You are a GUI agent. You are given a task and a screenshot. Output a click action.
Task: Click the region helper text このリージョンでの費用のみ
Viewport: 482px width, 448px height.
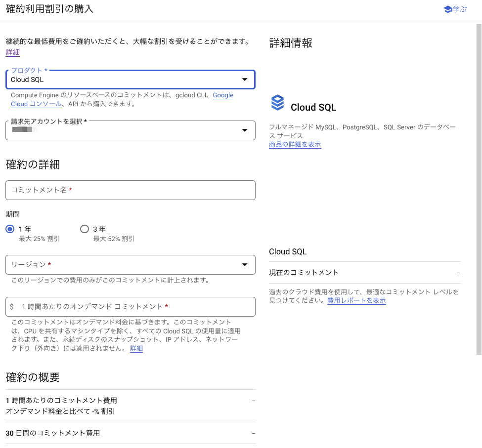[110, 280]
